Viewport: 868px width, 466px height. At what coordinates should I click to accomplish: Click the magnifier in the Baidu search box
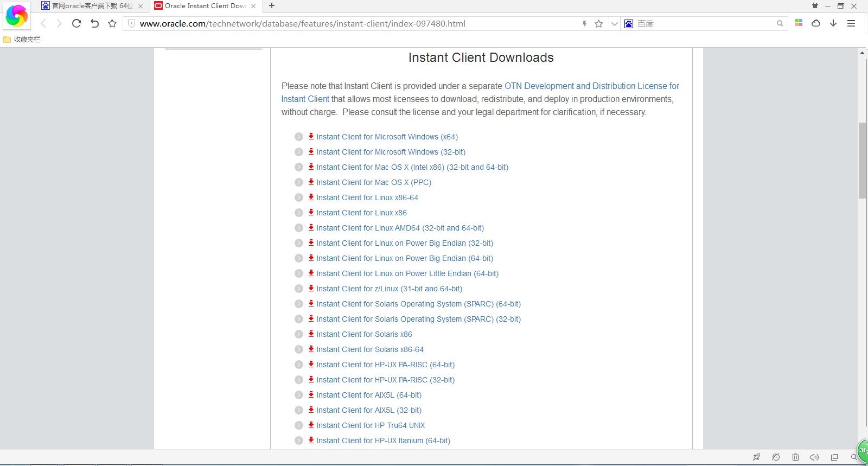[x=780, y=24]
